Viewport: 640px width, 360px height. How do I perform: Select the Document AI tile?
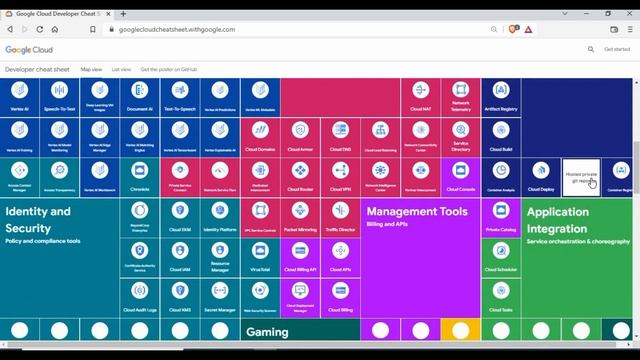coord(140,97)
